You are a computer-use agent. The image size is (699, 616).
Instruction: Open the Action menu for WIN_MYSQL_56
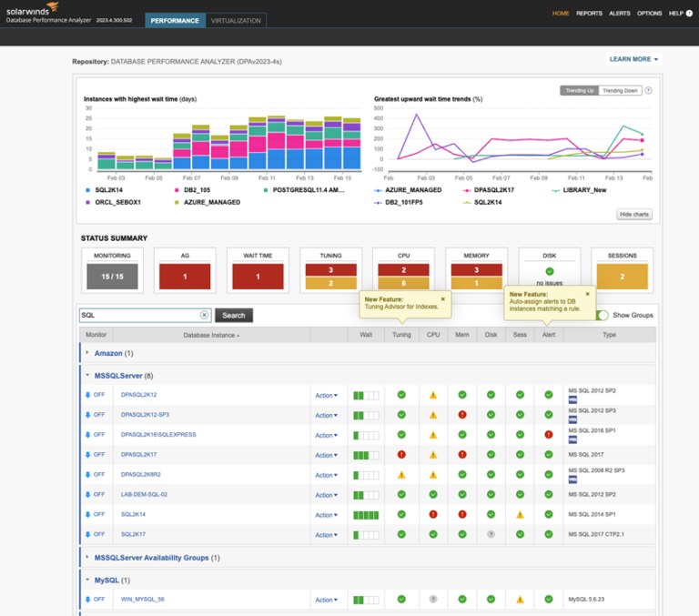[x=327, y=600]
